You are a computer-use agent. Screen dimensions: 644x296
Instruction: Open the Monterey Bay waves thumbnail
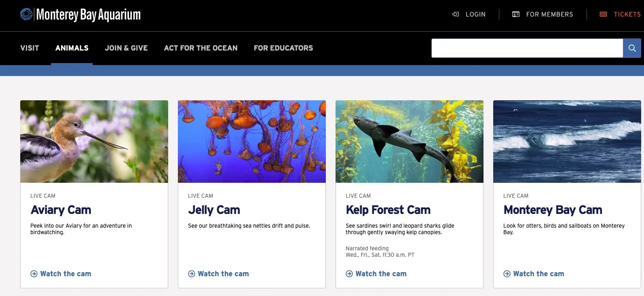pos(567,142)
